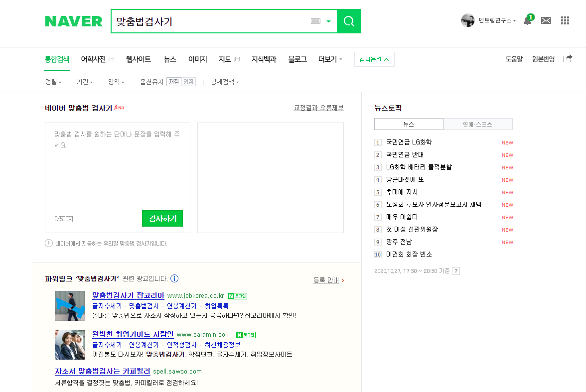Screen dimensions: 586x392
Task: Open 자소서 맞춤법검사는 카피킬러 link
Action: tap(103, 371)
